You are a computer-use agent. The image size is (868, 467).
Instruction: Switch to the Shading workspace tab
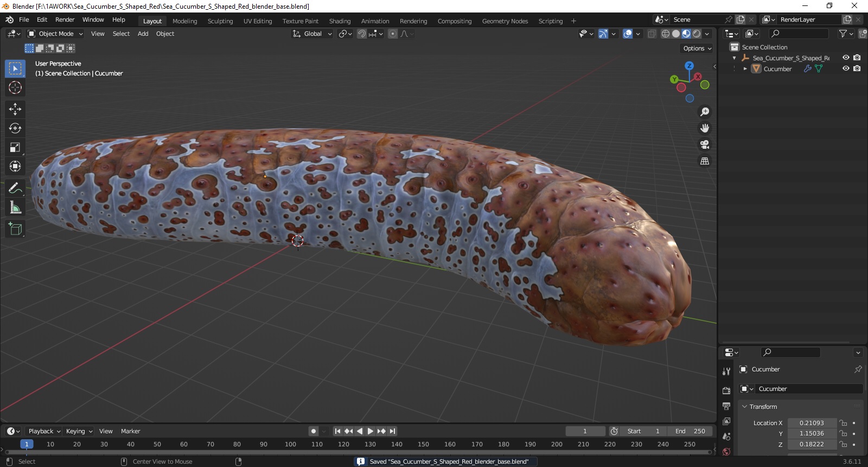pos(340,21)
